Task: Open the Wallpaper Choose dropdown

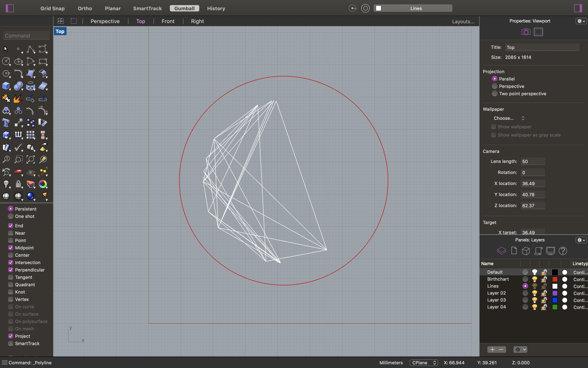Action: coord(509,118)
